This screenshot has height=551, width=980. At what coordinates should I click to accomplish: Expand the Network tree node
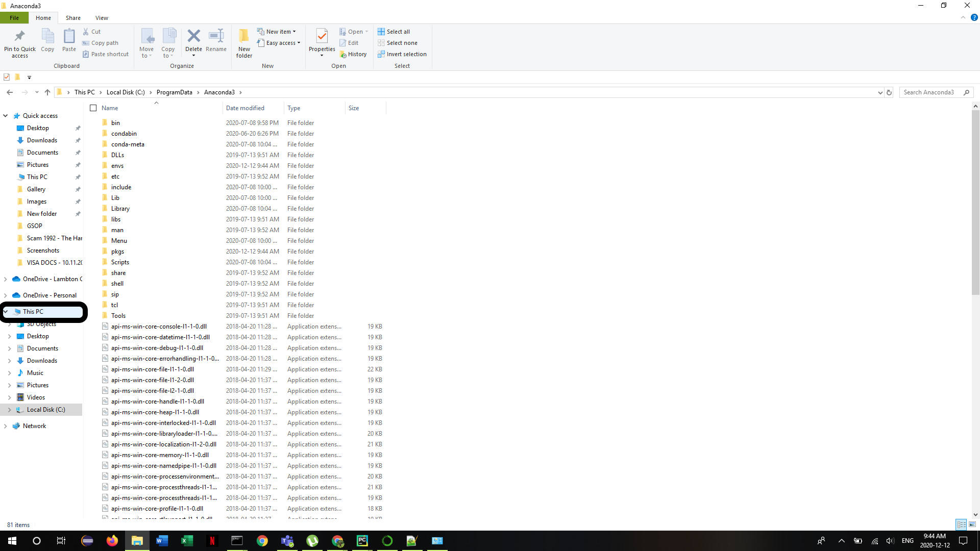[x=5, y=426]
